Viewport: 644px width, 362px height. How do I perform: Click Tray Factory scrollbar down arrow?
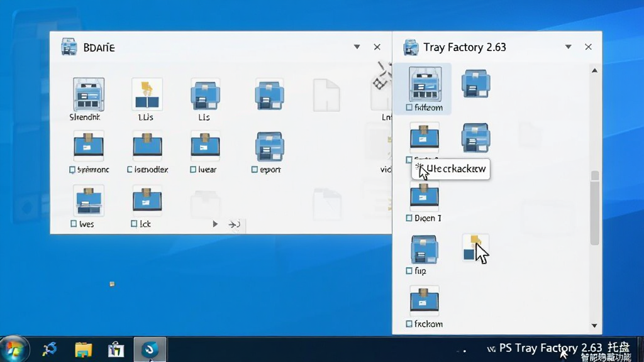tap(594, 326)
